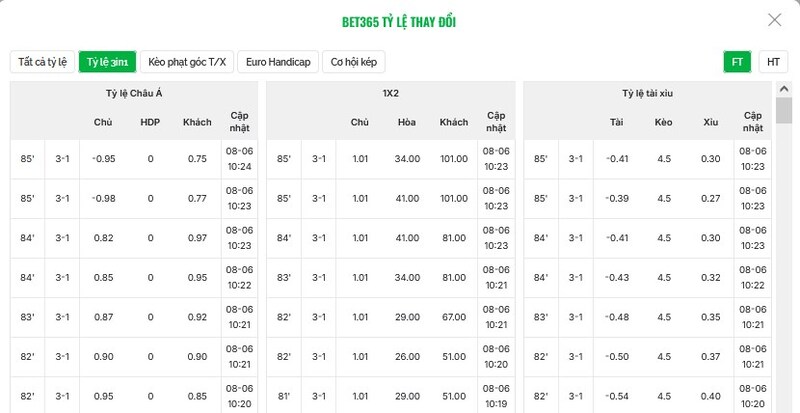
Task: Select the Euro Handicap tab
Action: (x=278, y=62)
